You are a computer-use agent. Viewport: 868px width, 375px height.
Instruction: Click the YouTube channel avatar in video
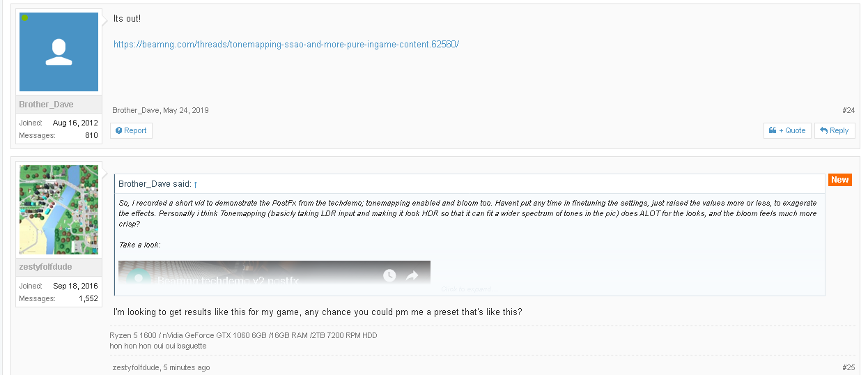pyautogui.click(x=139, y=278)
